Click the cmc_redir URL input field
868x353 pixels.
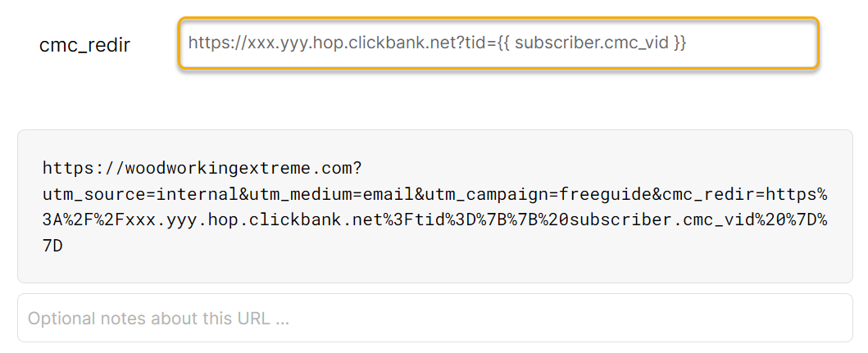tap(498, 43)
